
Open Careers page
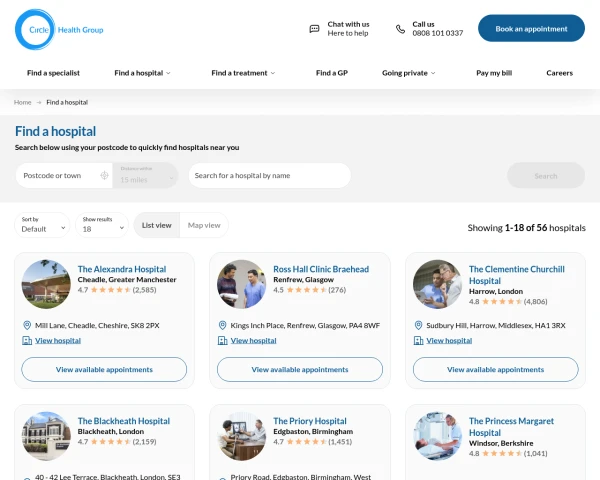(x=559, y=73)
